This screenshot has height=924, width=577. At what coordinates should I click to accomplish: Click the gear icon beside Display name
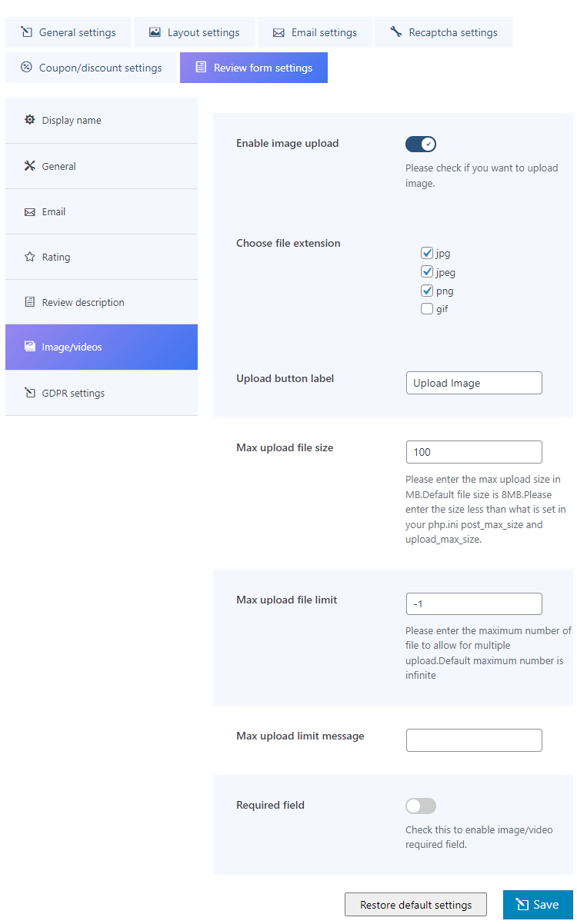[x=30, y=120]
